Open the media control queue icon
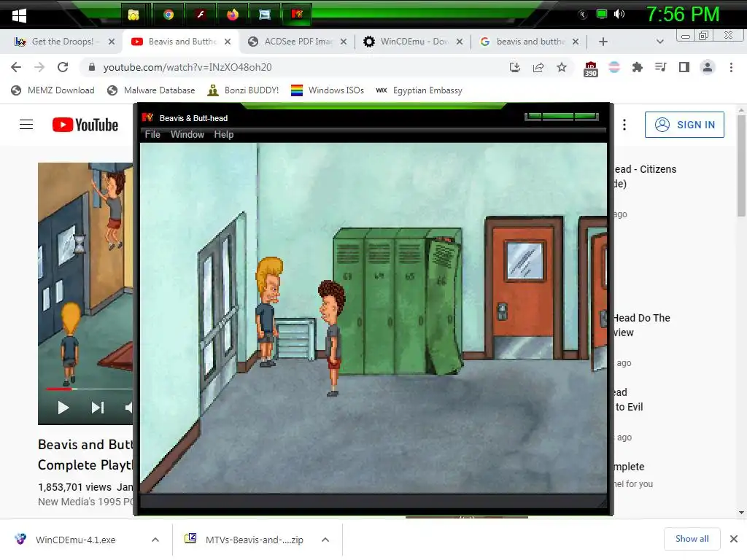 [x=660, y=67]
